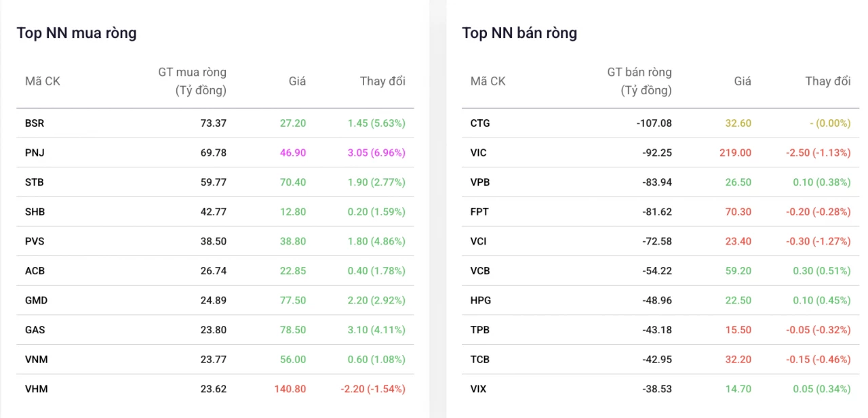
Task: Select the VHM ticker
Action: click(37, 389)
